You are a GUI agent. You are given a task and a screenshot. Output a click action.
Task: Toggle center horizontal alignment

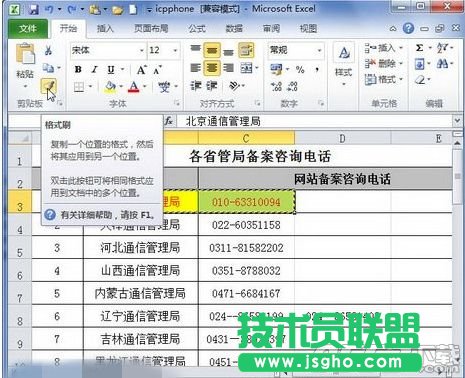(x=212, y=68)
